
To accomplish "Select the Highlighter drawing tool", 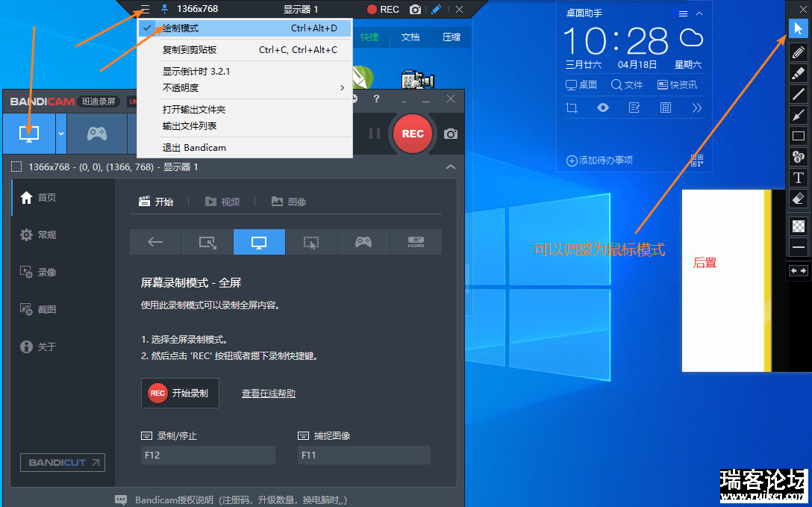I will pos(798,73).
